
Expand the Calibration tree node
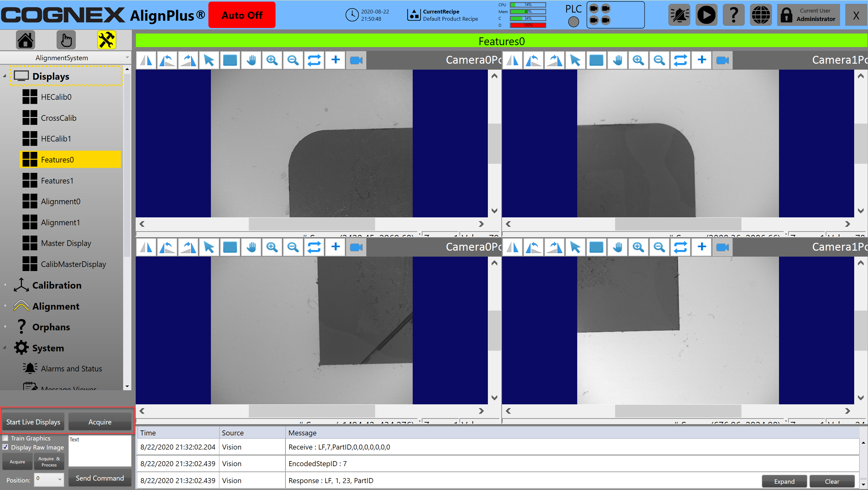point(5,285)
